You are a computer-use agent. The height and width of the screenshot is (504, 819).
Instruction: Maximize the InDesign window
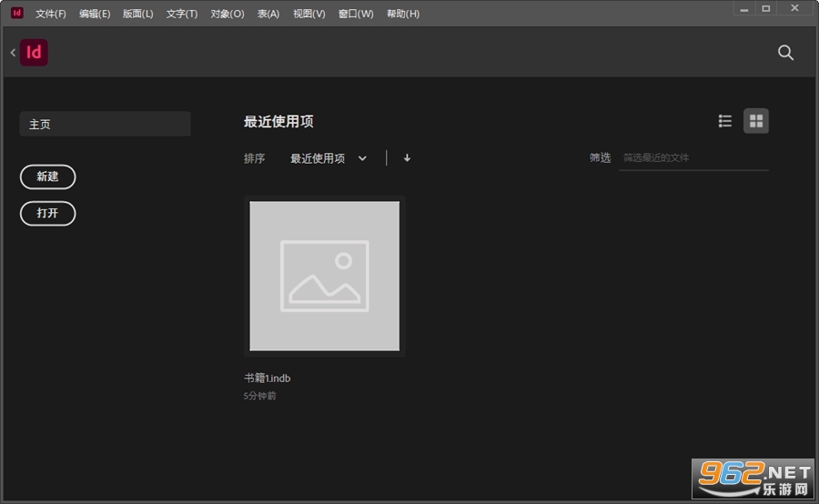(765, 8)
